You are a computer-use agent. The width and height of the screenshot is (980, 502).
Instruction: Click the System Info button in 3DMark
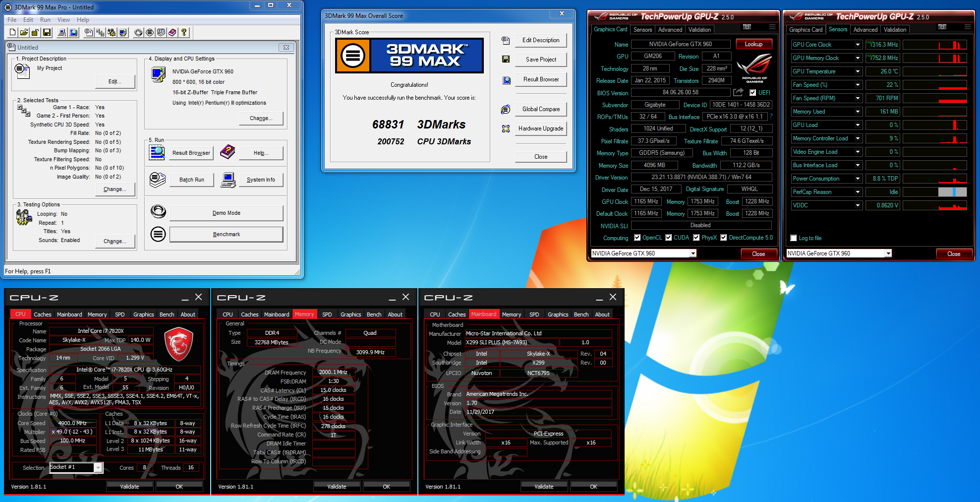(x=261, y=180)
